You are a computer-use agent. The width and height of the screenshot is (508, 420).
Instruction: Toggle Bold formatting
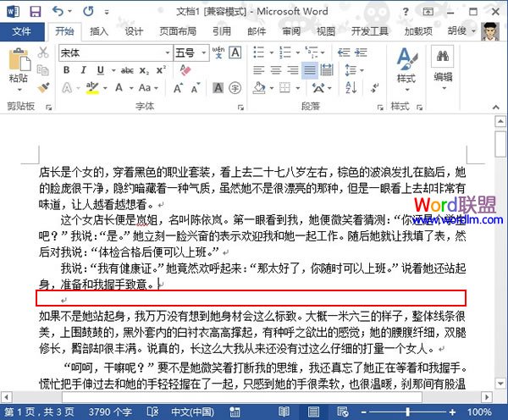(64, 71)
